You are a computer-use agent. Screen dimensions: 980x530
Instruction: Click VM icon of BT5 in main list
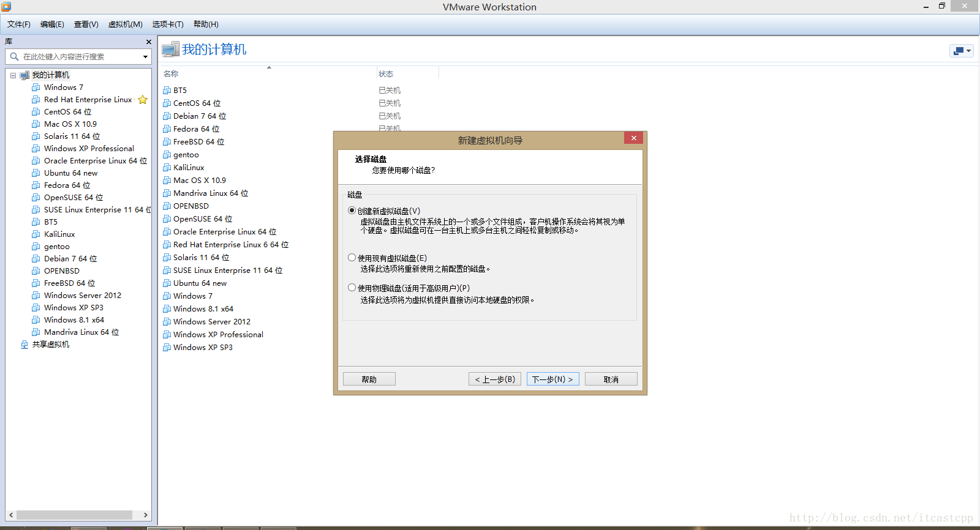(x=167, y=91)
